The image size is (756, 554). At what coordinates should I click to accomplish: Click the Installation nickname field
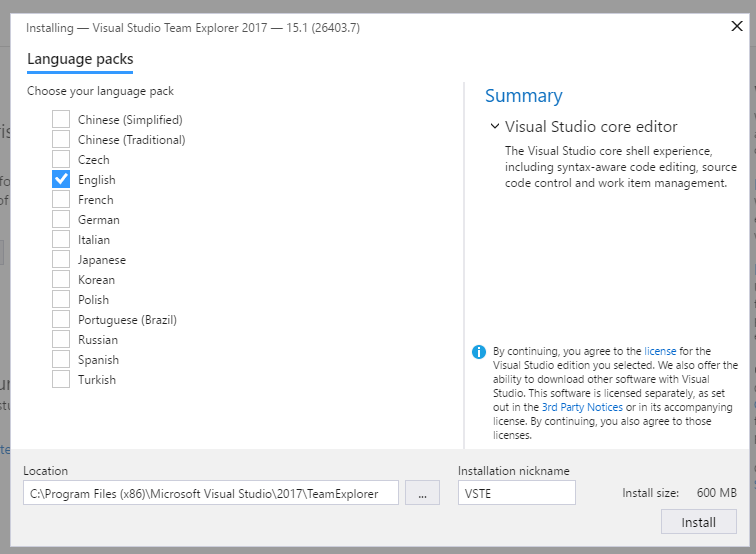(x=517, y=493)
